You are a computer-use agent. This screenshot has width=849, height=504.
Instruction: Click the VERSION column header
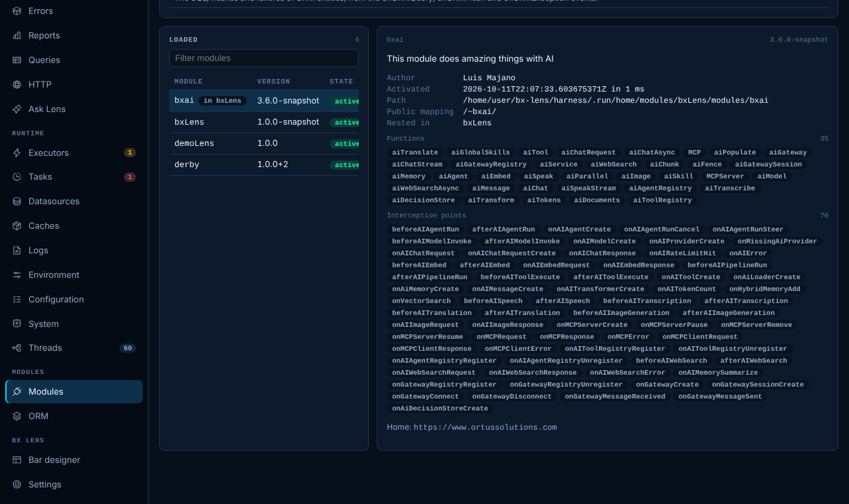[x=273, y=82]
